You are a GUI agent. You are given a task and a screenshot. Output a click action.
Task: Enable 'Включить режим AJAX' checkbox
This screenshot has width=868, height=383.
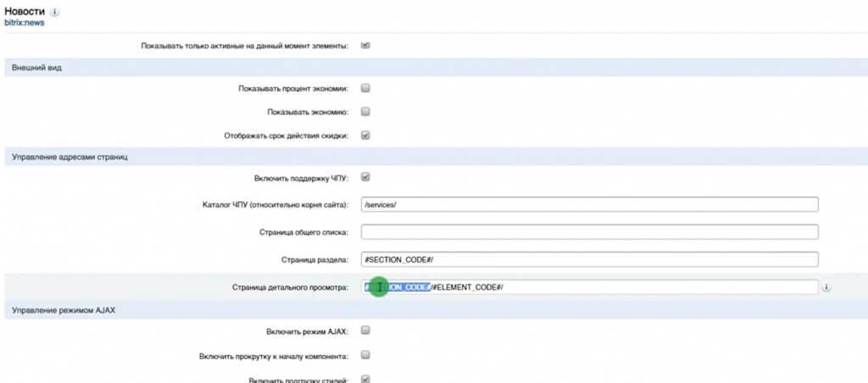point(365,331)
